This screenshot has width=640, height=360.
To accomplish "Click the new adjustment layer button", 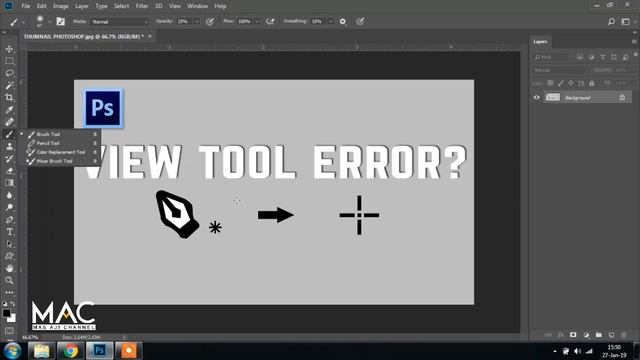I will [x=586, y=335].
